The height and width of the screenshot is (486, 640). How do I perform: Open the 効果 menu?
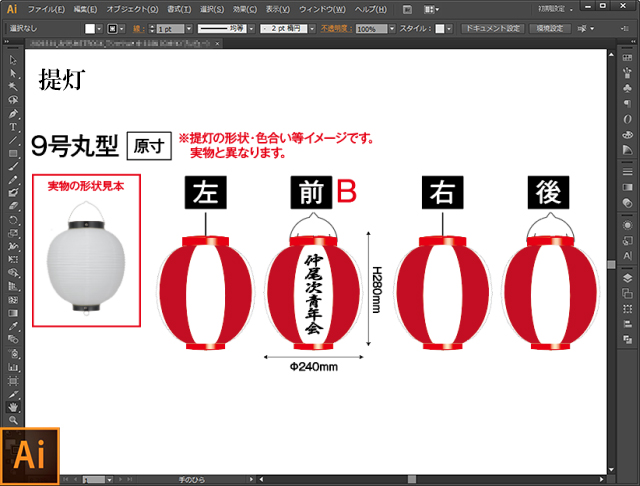[x=245, y=9]
